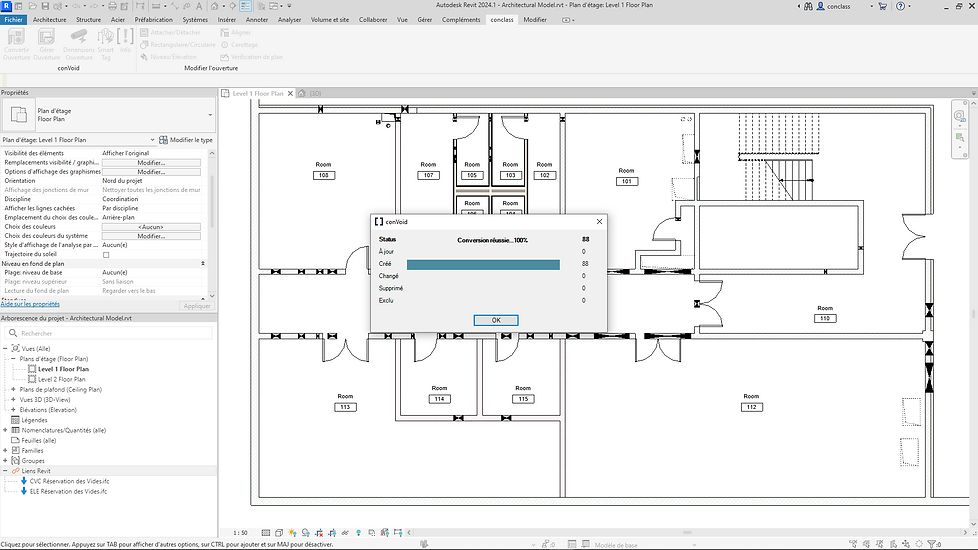This screenshot has height=550, width=978.
Task: Click the Thin Lines toggle icon
Action: coord(246,6)
